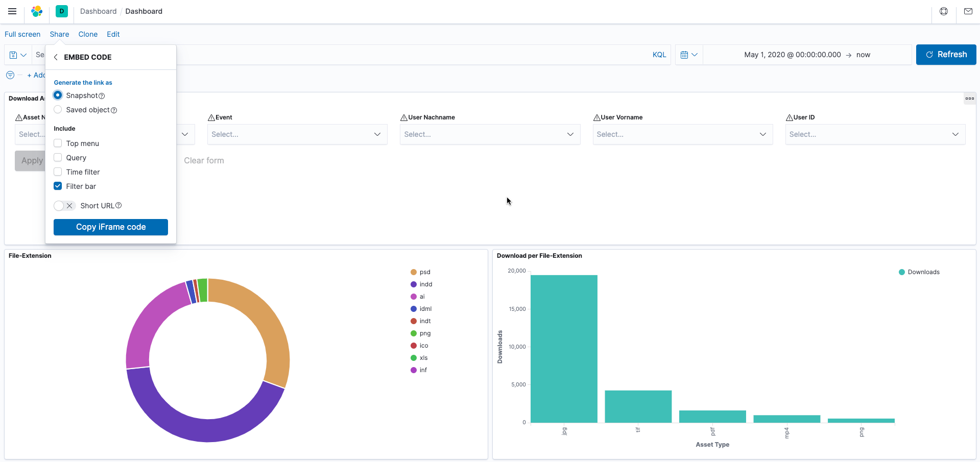Open the Clone menu item

pyautogui.click(x=88, y=34)
